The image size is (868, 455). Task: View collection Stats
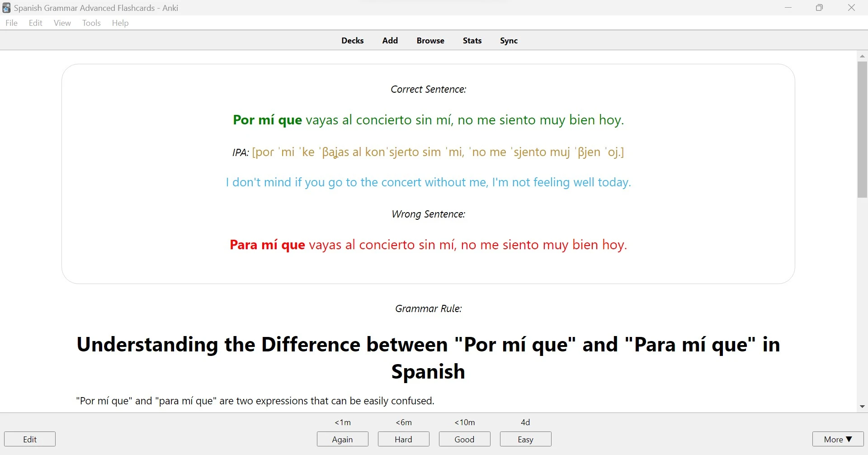coord(472,40)
